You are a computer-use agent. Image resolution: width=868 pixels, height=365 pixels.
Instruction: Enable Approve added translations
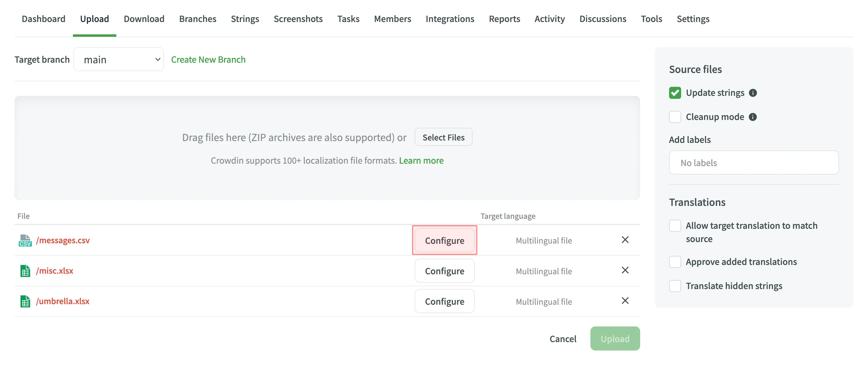(x=675, y=262)
